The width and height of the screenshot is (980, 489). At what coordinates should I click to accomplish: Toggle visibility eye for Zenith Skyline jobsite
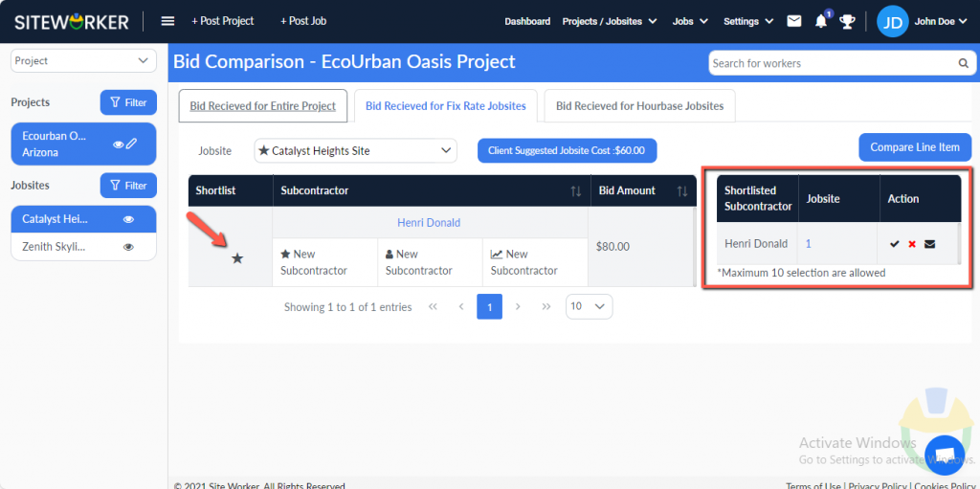coord(129,247)
